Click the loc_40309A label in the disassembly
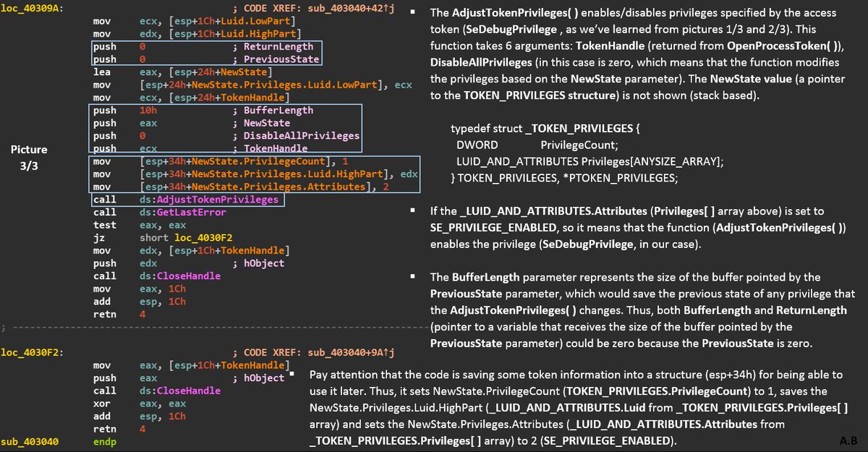This screenshot has height=452, width=868. (x=32, y=9)
